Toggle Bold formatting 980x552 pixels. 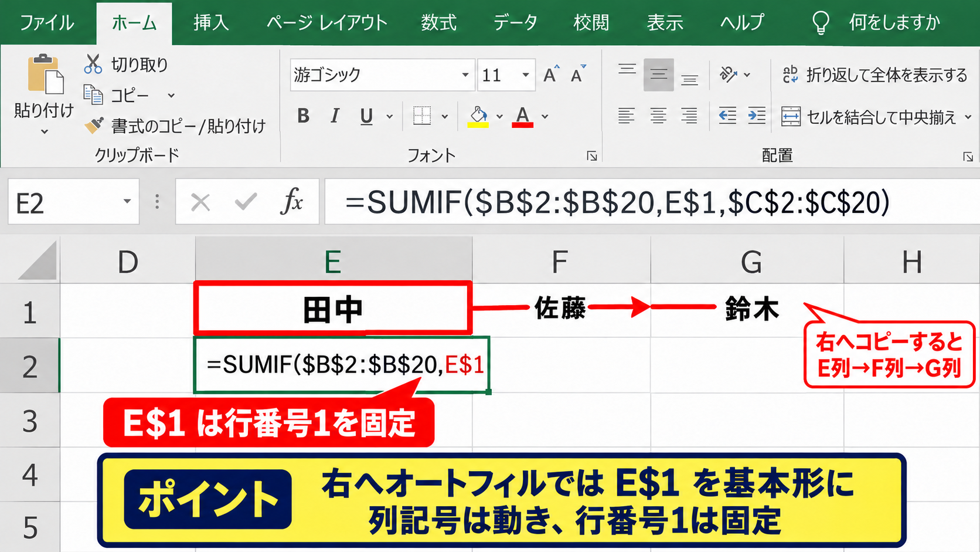click(304, 116)
